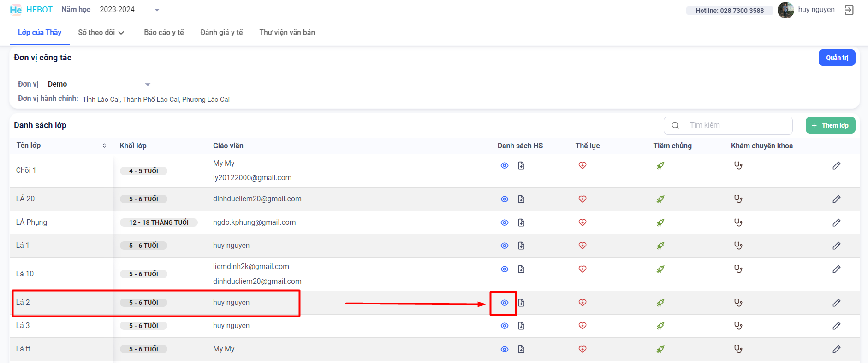Open the Đơn vị Demo dropdown

click(99, 84)
